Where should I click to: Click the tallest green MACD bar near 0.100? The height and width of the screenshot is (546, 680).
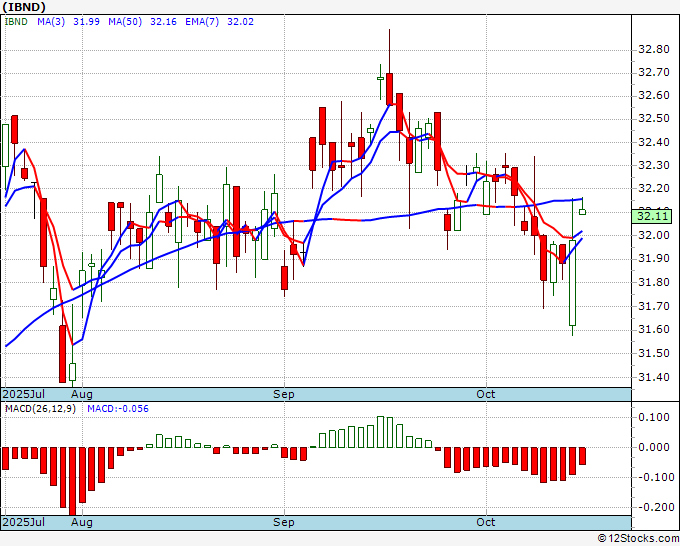380,432
